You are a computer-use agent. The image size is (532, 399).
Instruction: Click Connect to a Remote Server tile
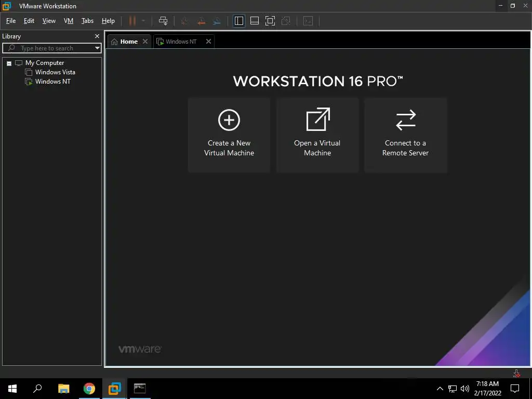[405, 135]
